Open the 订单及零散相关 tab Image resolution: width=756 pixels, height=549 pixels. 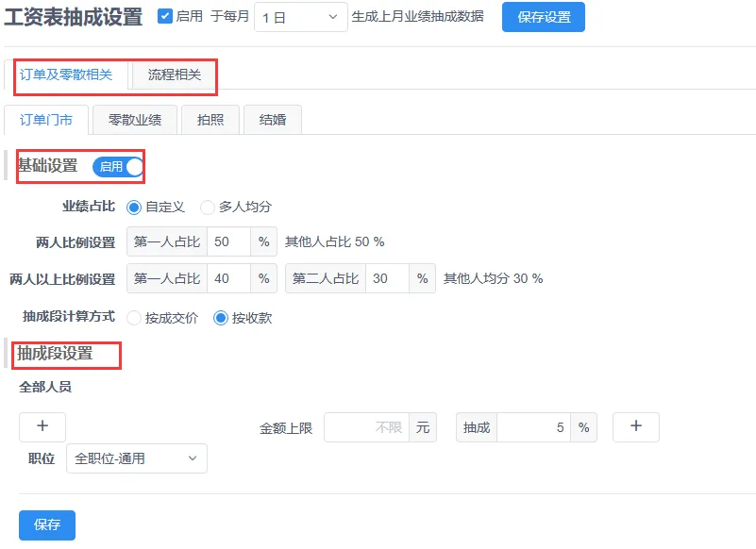[x=66, y=75]
